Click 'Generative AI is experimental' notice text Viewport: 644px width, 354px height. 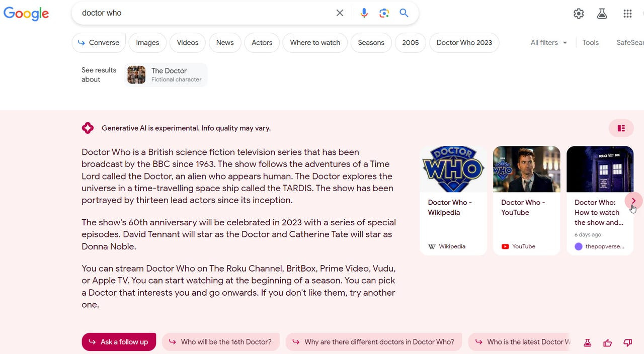186,128
